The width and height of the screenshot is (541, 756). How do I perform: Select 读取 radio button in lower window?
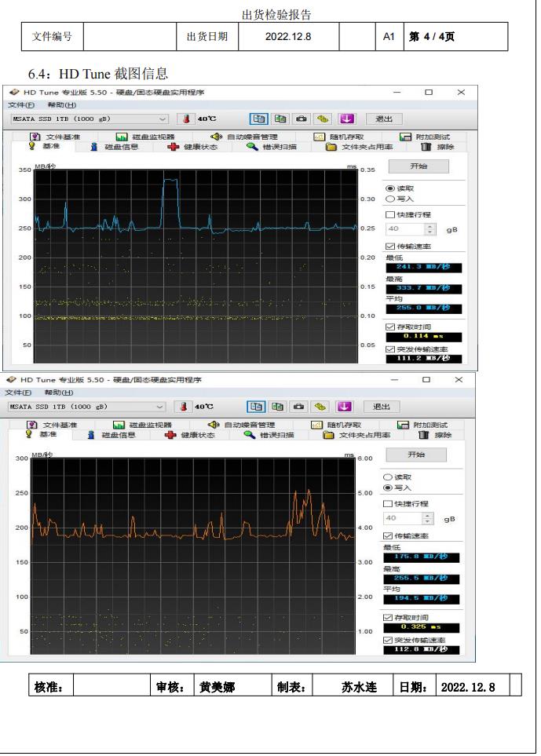pos(387,477)
